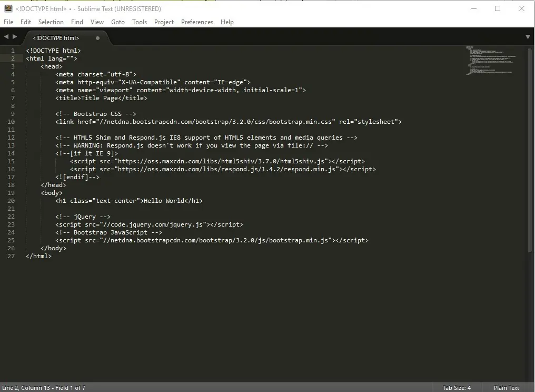Open the Find menu
Image resolution: width=535 pixels, height=392 pixels.
(x=77, y=22)
